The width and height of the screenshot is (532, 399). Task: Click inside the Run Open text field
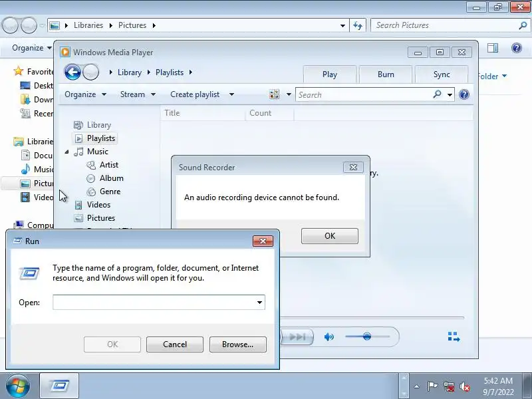coord(154,303)
